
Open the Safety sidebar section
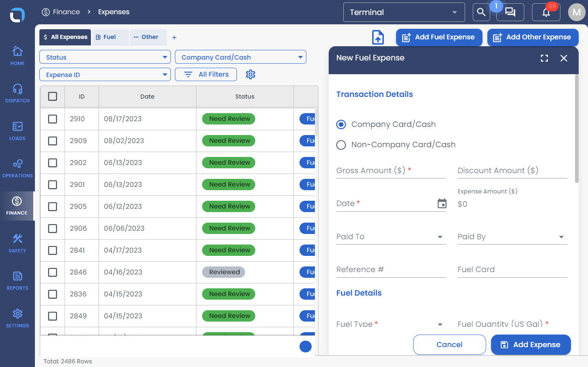[17, 243]
